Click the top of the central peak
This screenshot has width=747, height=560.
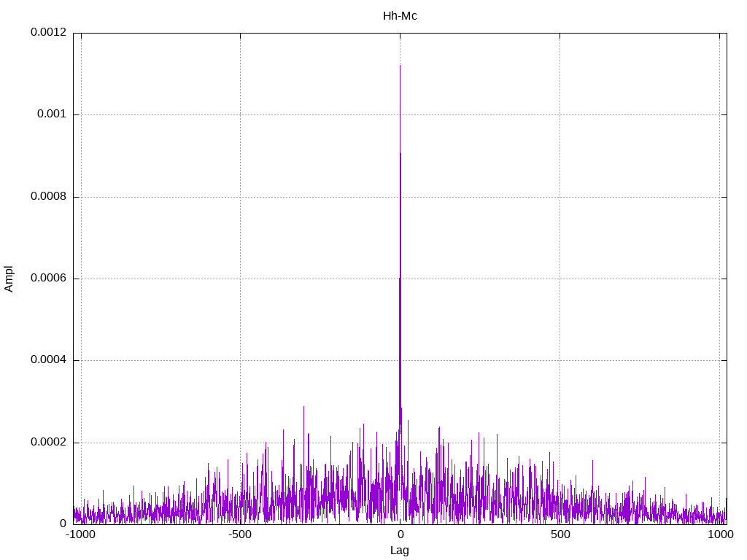tap(400, 66)
